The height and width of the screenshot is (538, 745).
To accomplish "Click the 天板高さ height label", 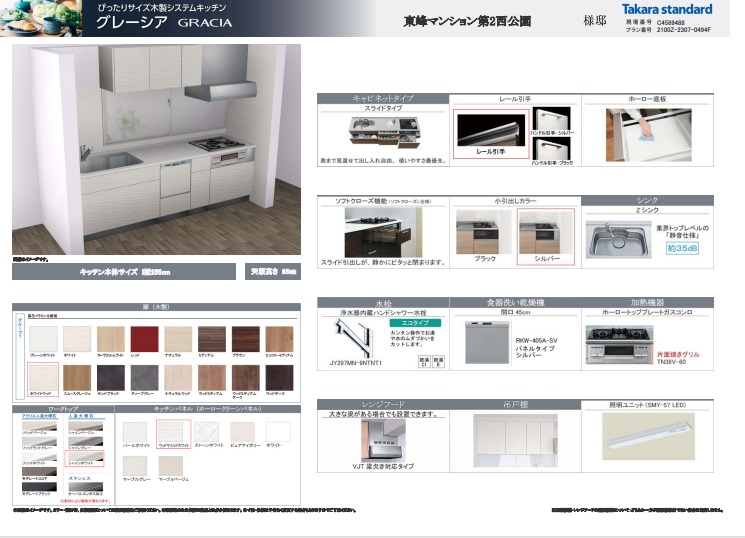I will click(273, 272).
